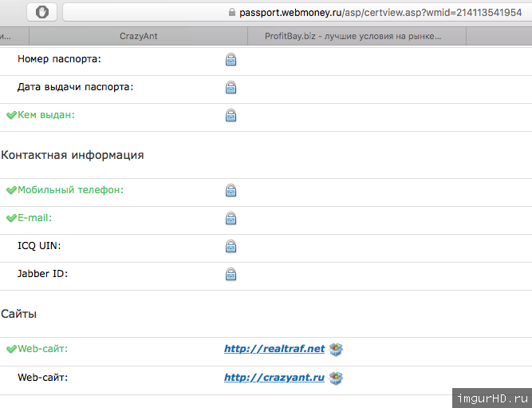Click the green checkmark by Мобильный телефон
Image resolution: width=532 pixels, height=408 pixels.
11,191
